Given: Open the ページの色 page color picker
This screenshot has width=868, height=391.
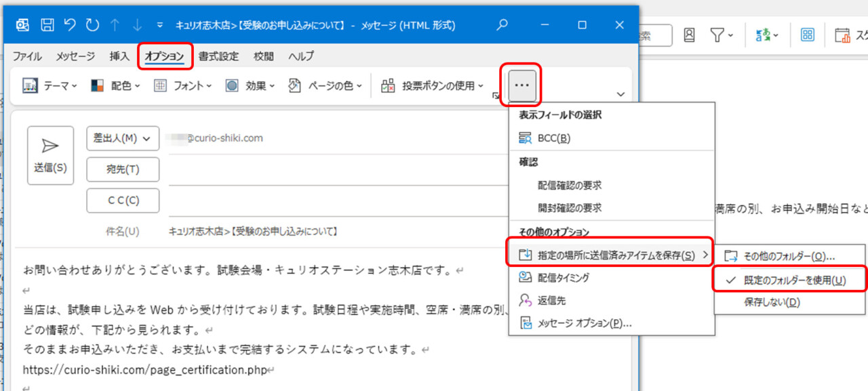Looking at the screenshot, I should pyautogui.click(x=325, y=86).
